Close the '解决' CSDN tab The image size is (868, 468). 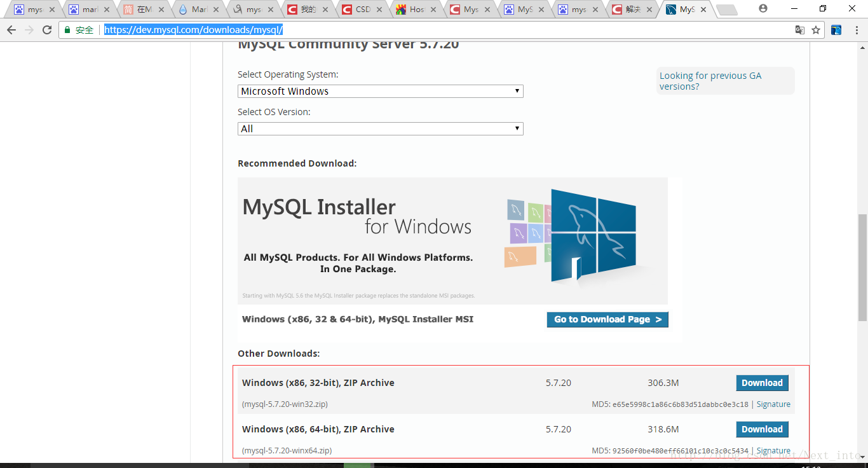tap(650, 10)
